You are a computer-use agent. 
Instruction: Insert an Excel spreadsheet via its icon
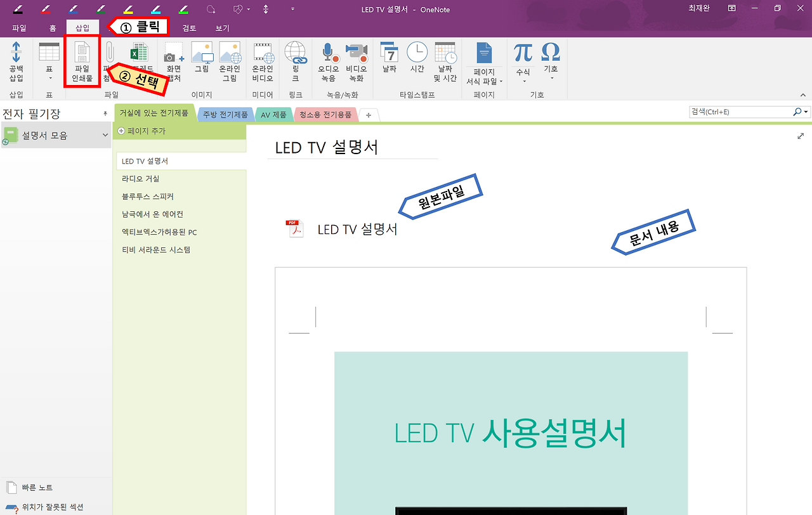pos(139,52)
